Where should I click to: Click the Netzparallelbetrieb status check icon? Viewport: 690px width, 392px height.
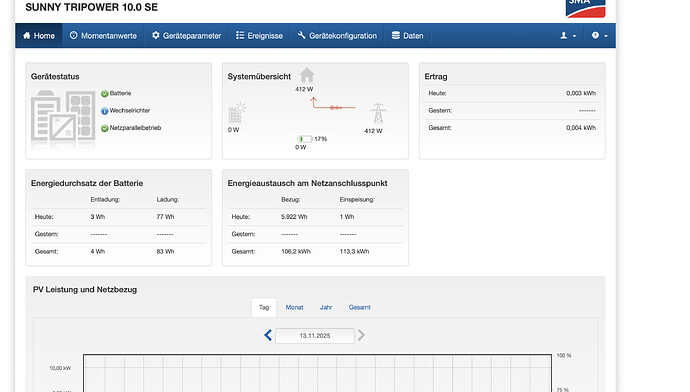click(105, 128)
